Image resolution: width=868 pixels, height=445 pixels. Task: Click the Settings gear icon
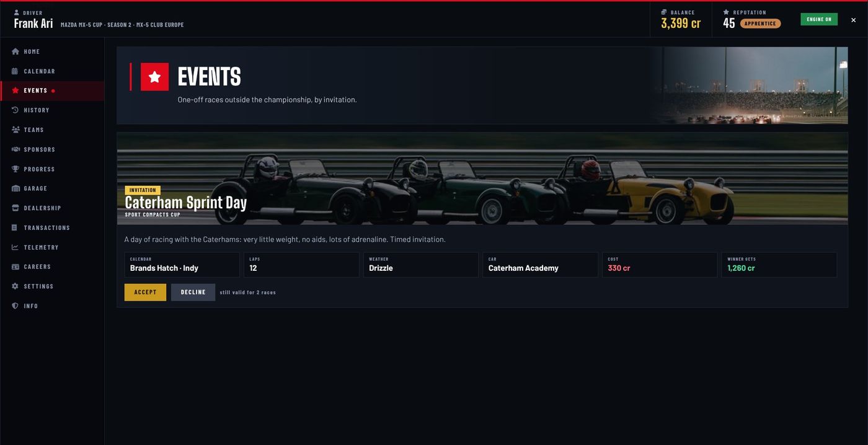[x=15, y=286]
